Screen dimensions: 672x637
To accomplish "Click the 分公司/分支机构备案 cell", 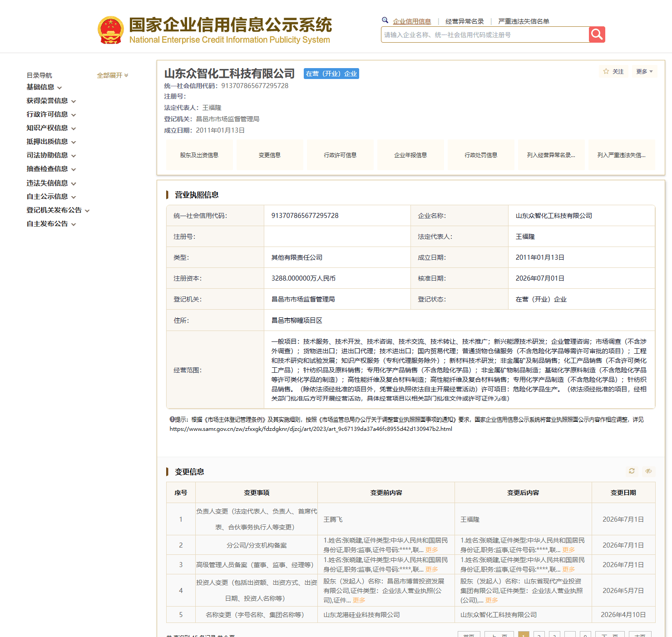I will [x=257, y=545].
